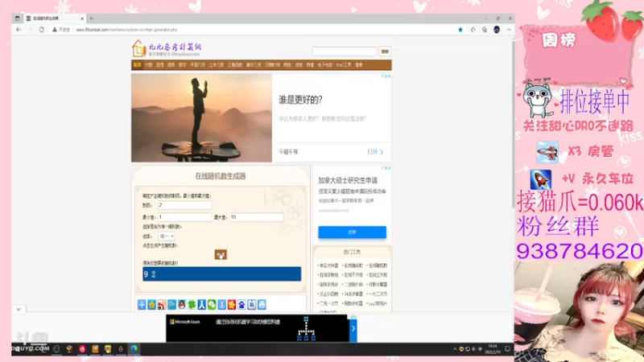644x362 pixels.
Task: Open the 立体几何 nav menu item
Action: pyautogui.click(x=217, y=65)
